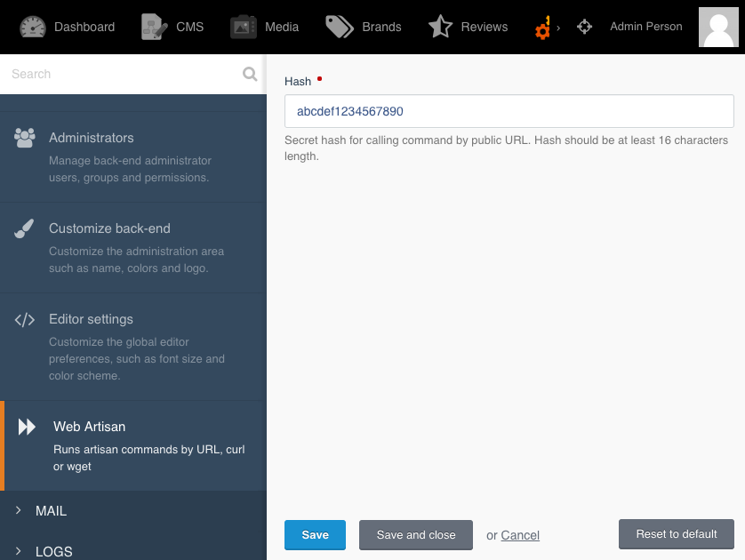Click the Media camera icon
Screen dimensions: 745x560
[244, 27]
